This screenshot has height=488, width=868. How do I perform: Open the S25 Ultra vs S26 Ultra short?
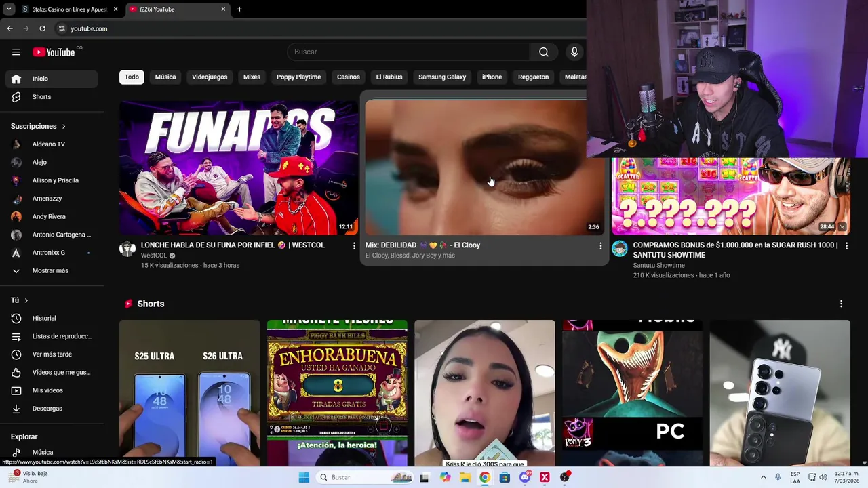189,393
